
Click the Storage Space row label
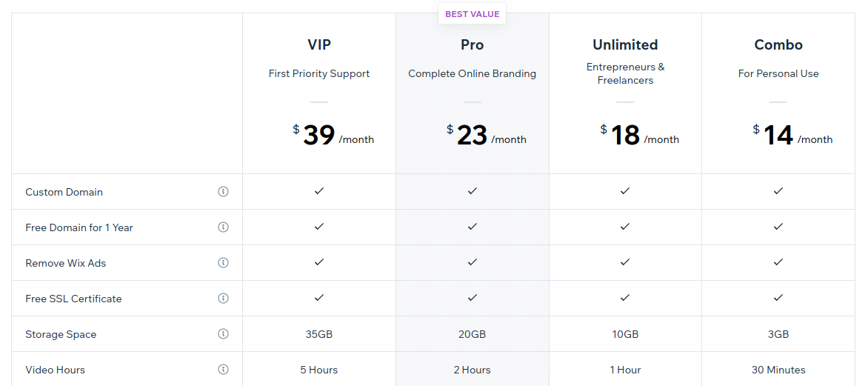point(61,334)
